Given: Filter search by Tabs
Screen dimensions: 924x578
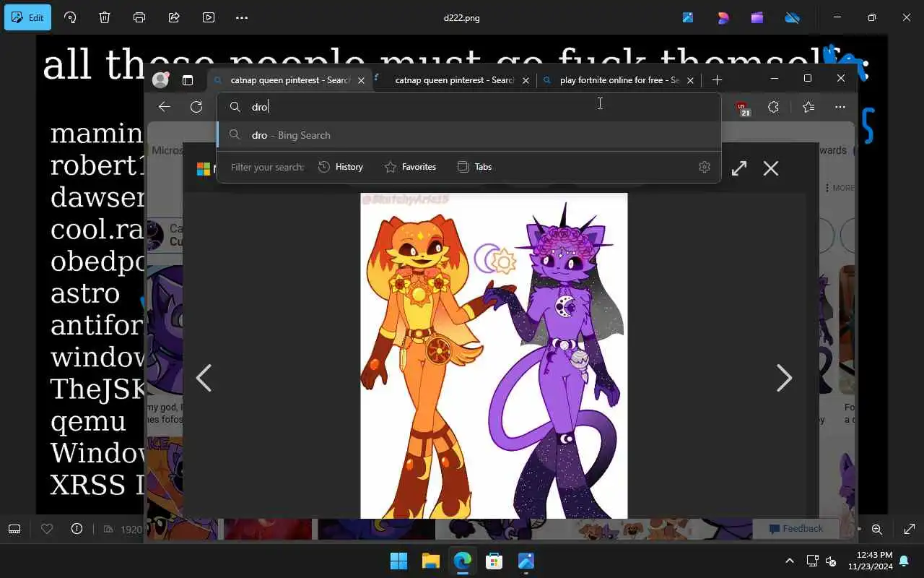Looking at the screenshot, I should pos(475,167).
